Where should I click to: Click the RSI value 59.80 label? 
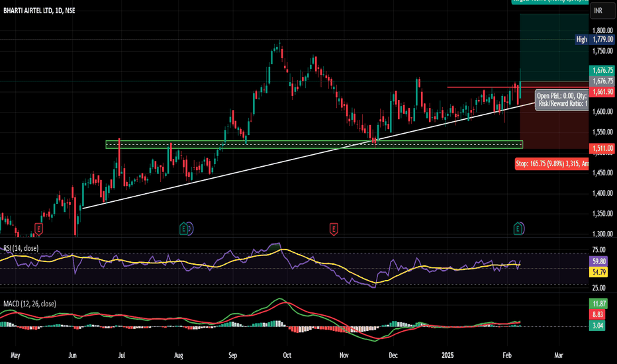(x=598, y=261)
